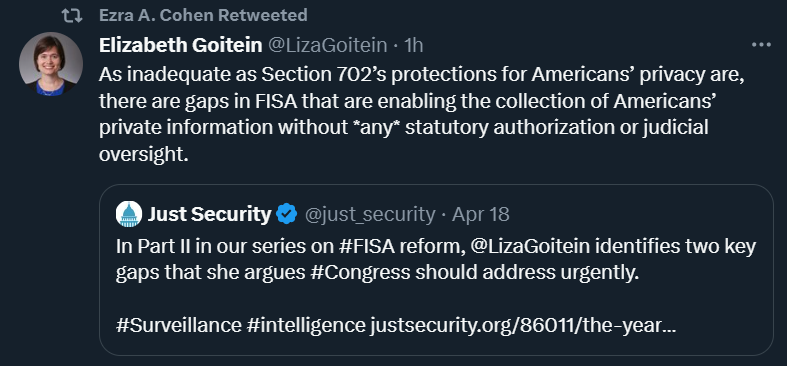Select the #Surveillance hashtag
787x366 pixels.
click(179, 325)
